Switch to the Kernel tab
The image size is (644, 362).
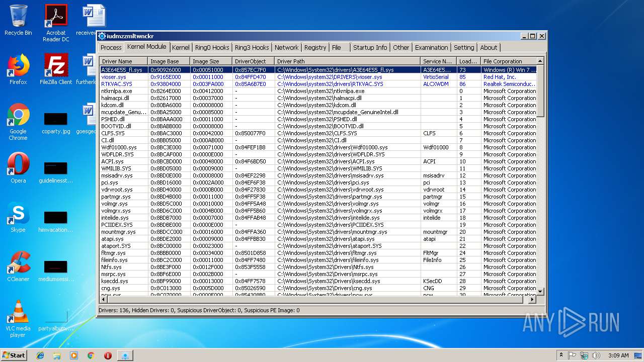[181, 47]
